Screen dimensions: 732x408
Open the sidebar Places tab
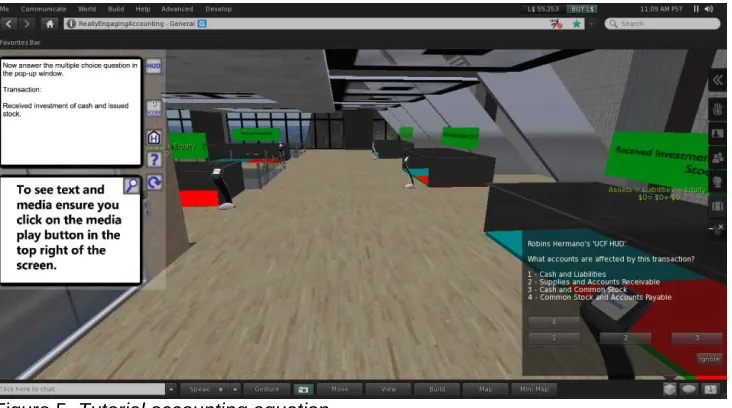coord(718,182)
